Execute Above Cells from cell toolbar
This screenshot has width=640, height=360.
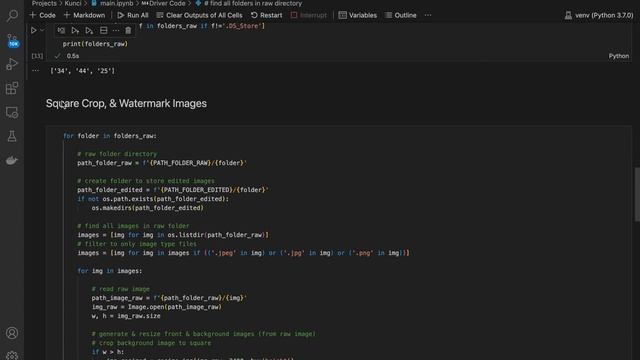coord(75,30)
